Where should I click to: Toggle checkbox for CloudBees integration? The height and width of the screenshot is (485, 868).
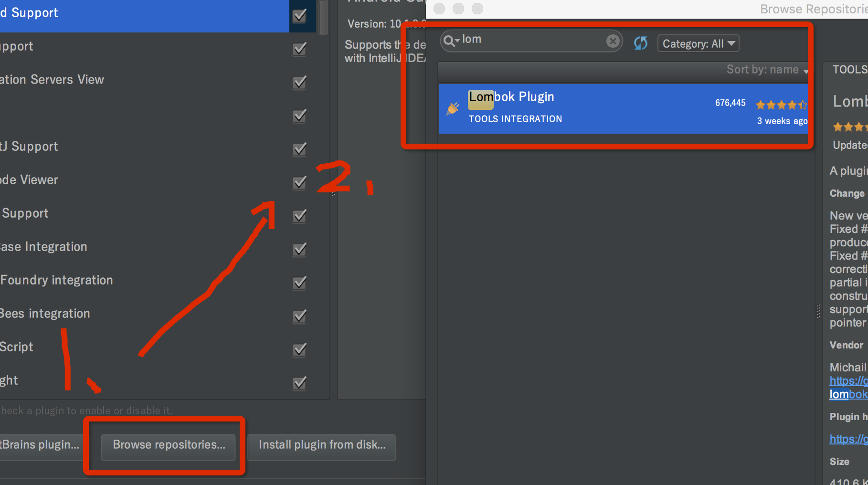click(x=299, y=316)
